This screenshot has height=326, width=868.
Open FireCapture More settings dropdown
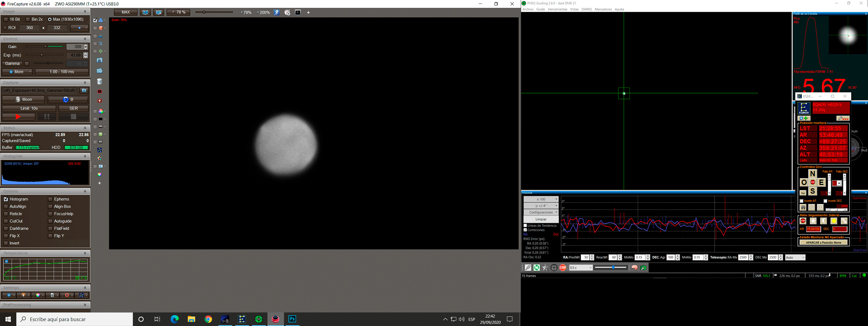click(x=17, y=72)
